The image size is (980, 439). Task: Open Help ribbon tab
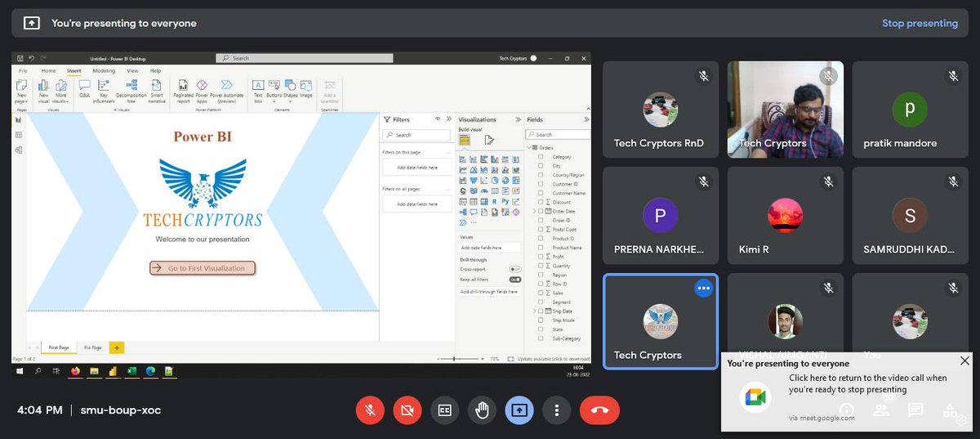tap(155, 71)
